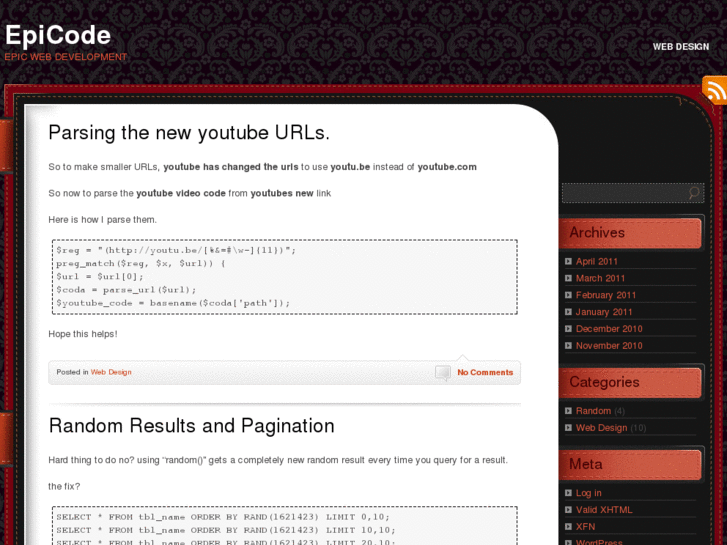This screenshot has height=545, width=727.
Task: Open the orange RSS feed icon
Action: (715, 90)
